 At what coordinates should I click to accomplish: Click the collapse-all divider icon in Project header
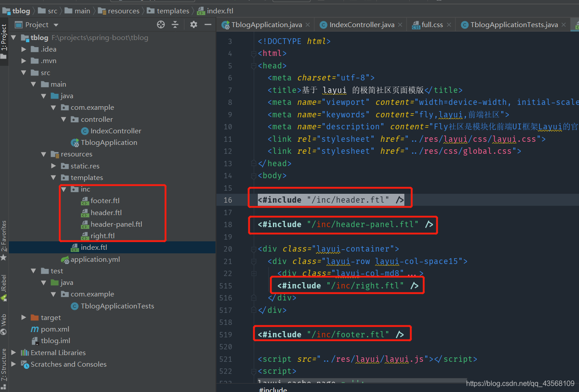pos(175,24)
